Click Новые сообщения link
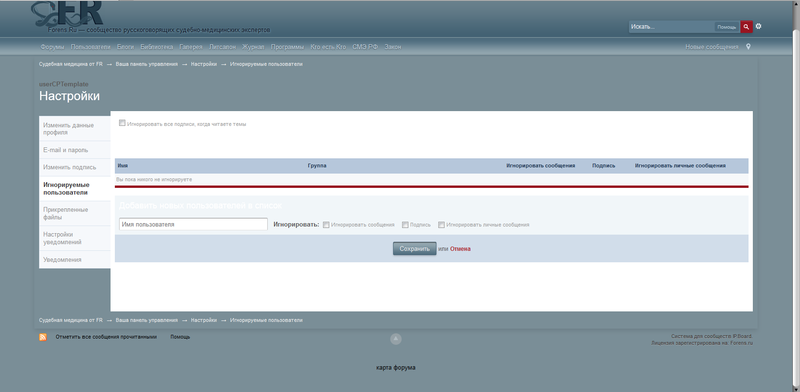This screenshot has width=800, height=392. point(712,47)
